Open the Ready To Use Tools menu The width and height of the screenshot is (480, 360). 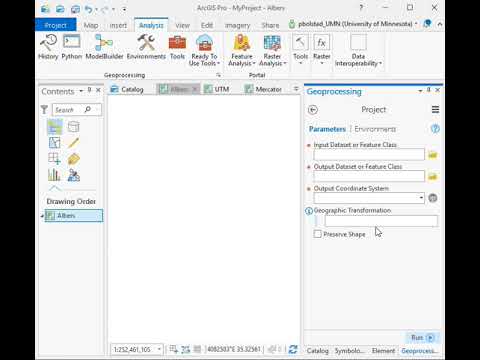(204, 50)
